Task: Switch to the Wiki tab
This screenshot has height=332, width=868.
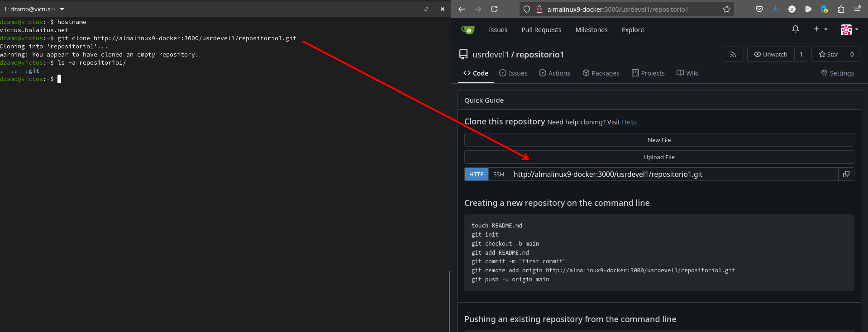Action: [687, 73]
